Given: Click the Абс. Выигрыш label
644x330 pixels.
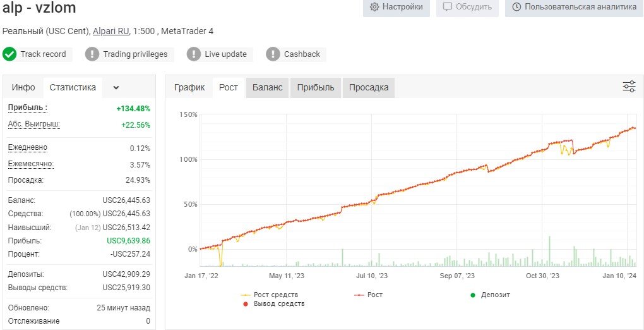Looking at the screenshot, I should (x=34, y=124).
